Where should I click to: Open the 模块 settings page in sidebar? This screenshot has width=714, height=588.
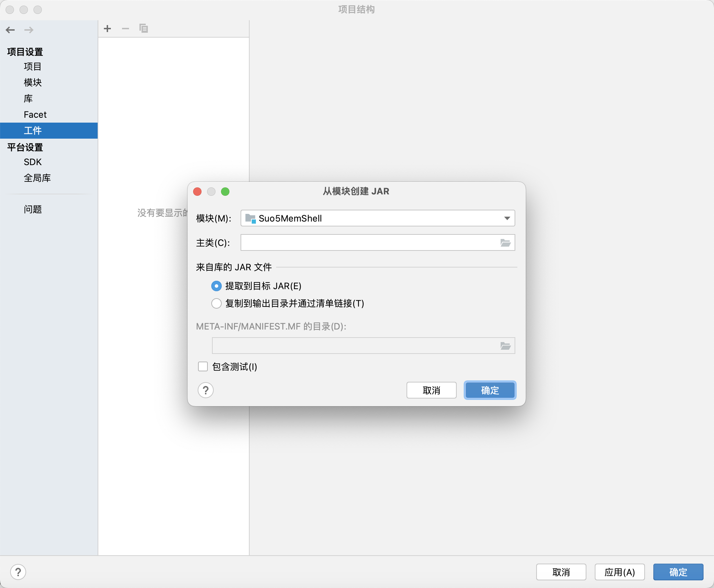pyautogui.click(x=33, y=83)
